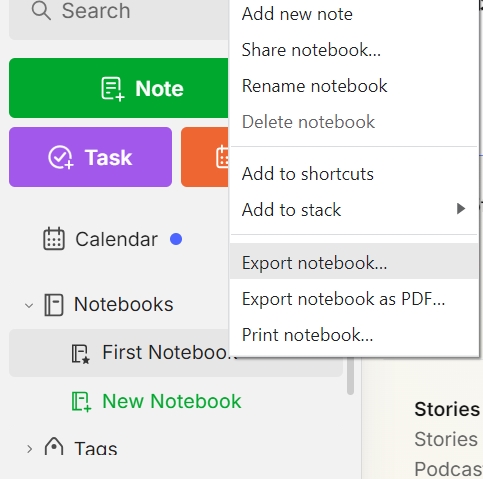Click the task checkmark icon
The width and height of the screenshot is (483, 479).
point(60,157)
